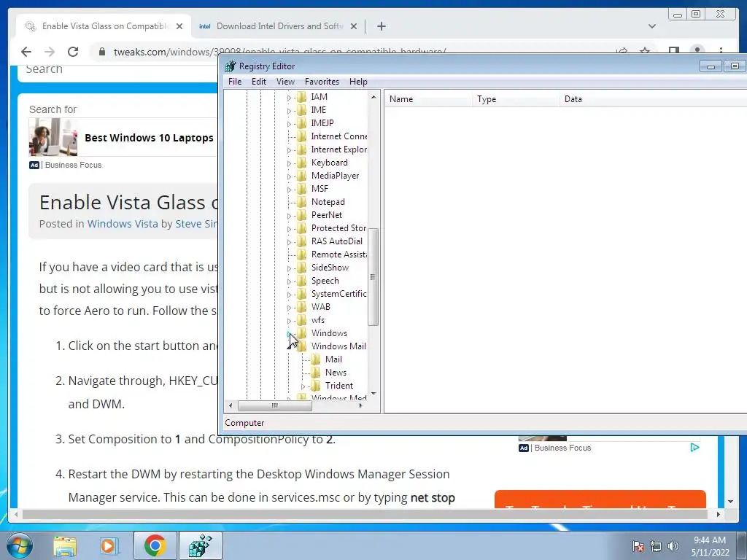Click the registry tree horizontal scroll right arrow
Viewport: 747px width, 560px height.
tap(360, 405)
